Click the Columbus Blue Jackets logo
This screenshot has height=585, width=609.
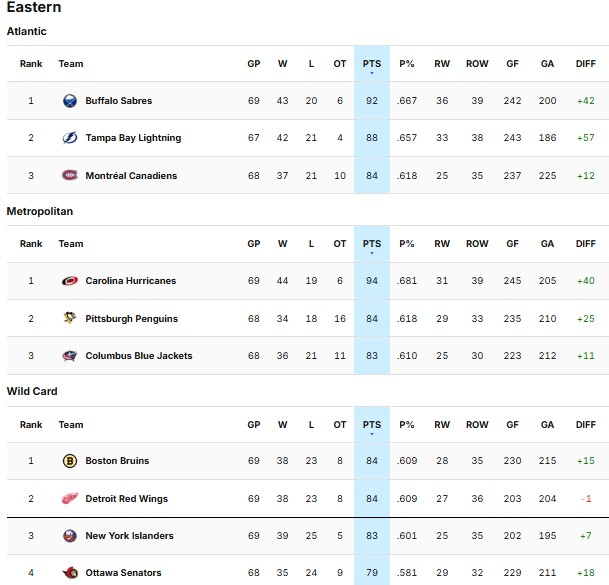70,356
